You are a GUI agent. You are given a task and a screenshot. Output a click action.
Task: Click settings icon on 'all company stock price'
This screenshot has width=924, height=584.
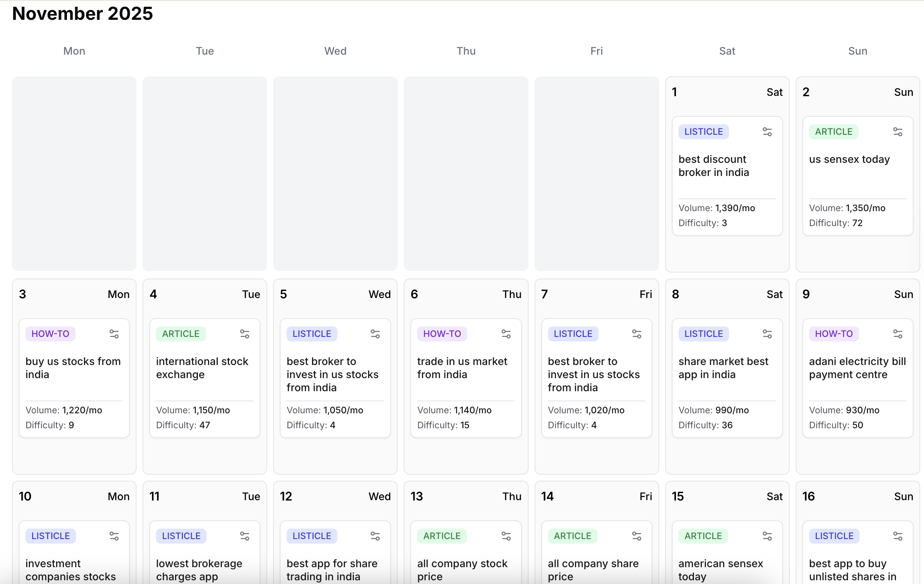pyautogui.click(x=506, y=536)
